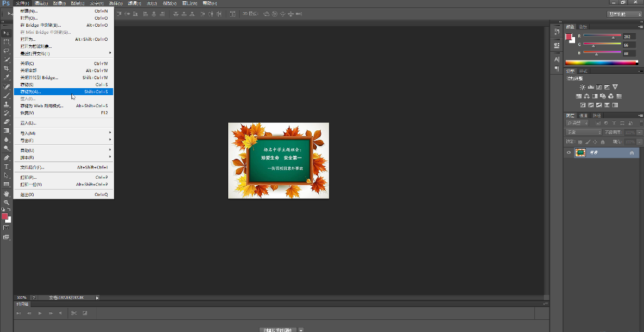Select the Lasso tool in the toolbox
Image resolution: width=644 pixels, height=332 pixels.
click(6, 50)
